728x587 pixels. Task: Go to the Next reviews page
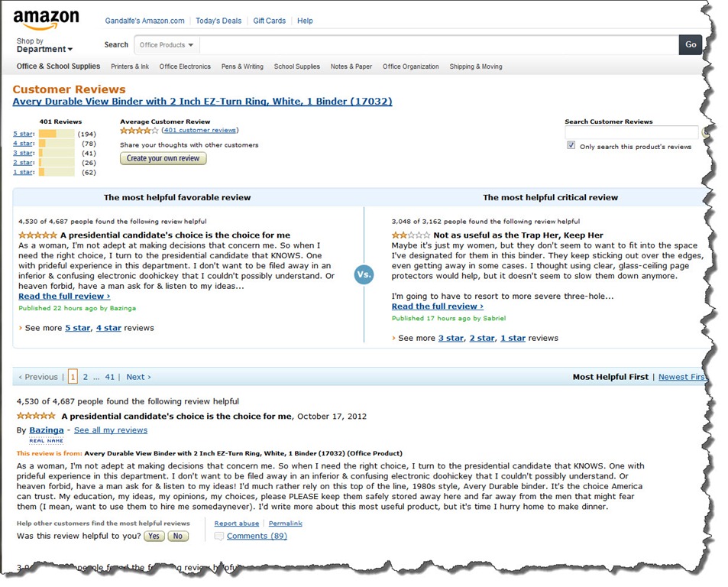(138, 377)
